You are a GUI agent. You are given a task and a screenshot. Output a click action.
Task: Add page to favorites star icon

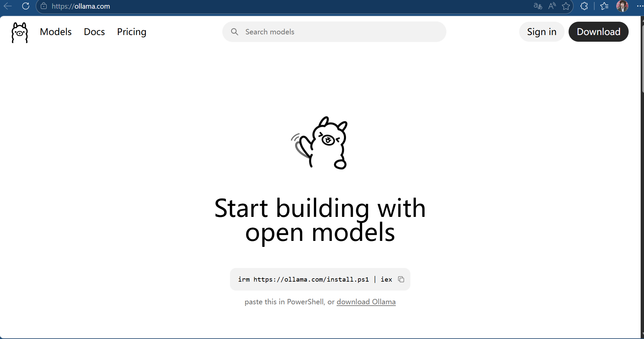(x=566, y=6)
